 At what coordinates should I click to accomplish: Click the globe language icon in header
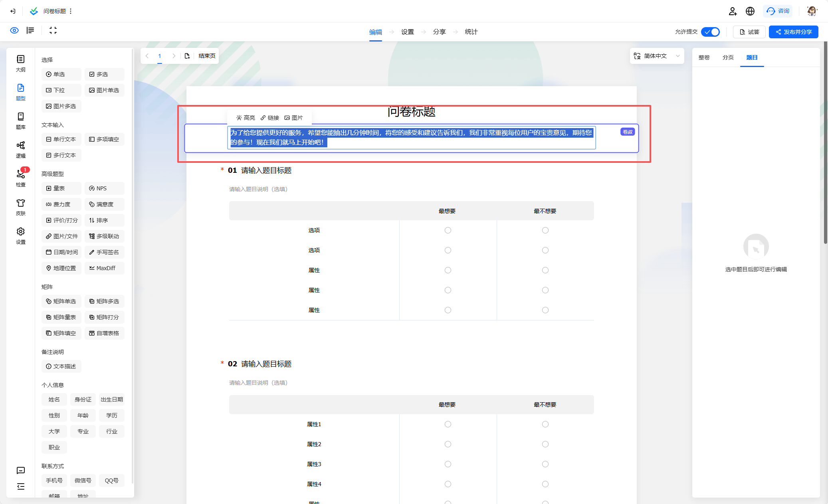tap(750, 11)
